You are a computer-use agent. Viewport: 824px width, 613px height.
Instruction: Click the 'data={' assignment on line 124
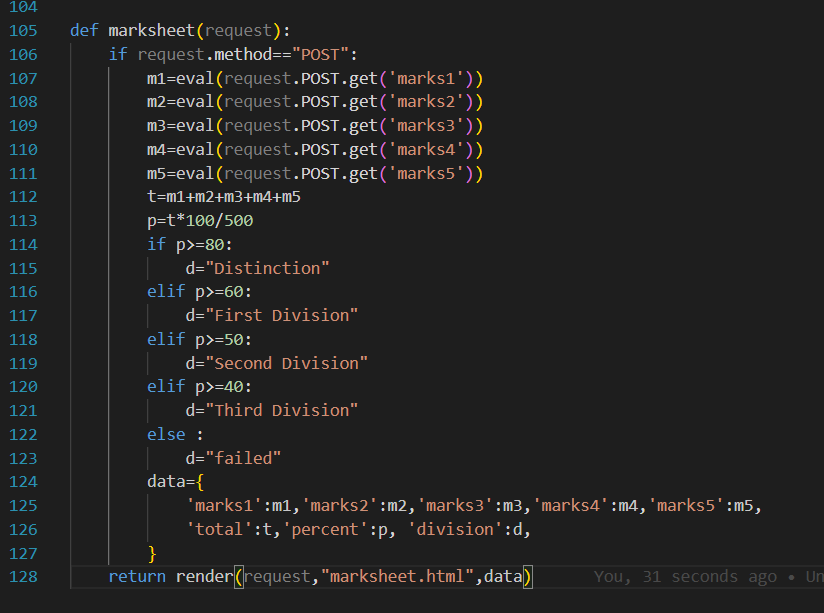pyautogui.click(x=176, y=482)
